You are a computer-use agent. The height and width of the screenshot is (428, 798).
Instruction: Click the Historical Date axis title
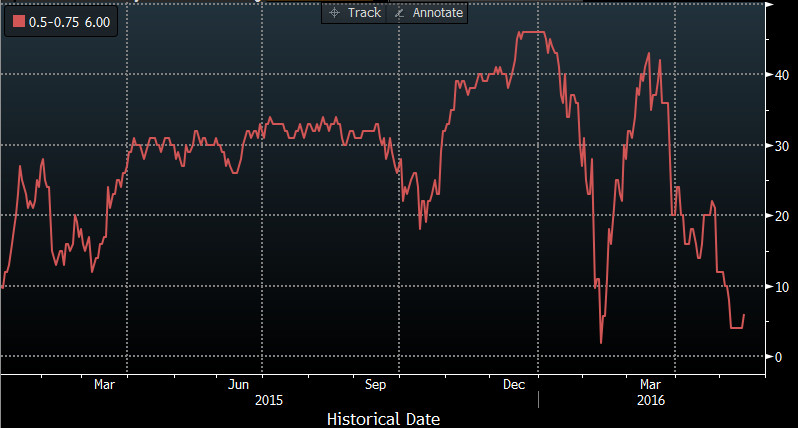(x=383, y=419)
